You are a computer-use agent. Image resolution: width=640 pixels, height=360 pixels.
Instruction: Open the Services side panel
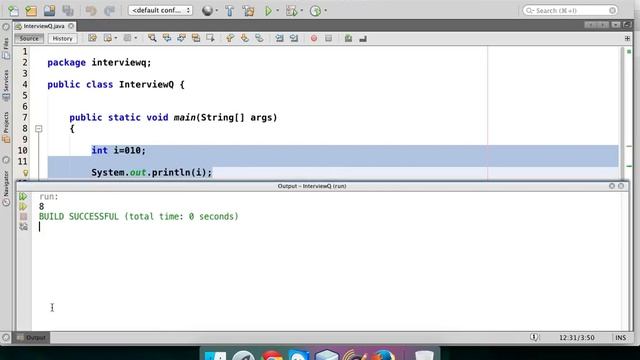pyautogui.click(x=6, y=85)
